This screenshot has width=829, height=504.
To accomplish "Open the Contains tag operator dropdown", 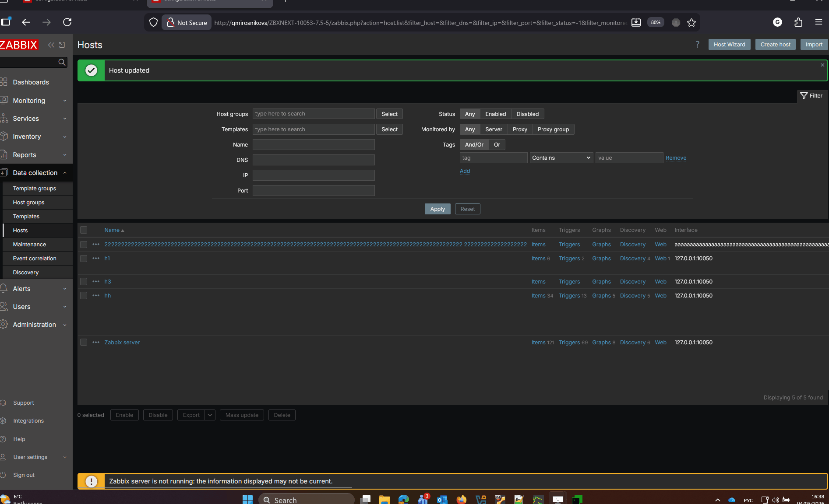I will point(561,158).
